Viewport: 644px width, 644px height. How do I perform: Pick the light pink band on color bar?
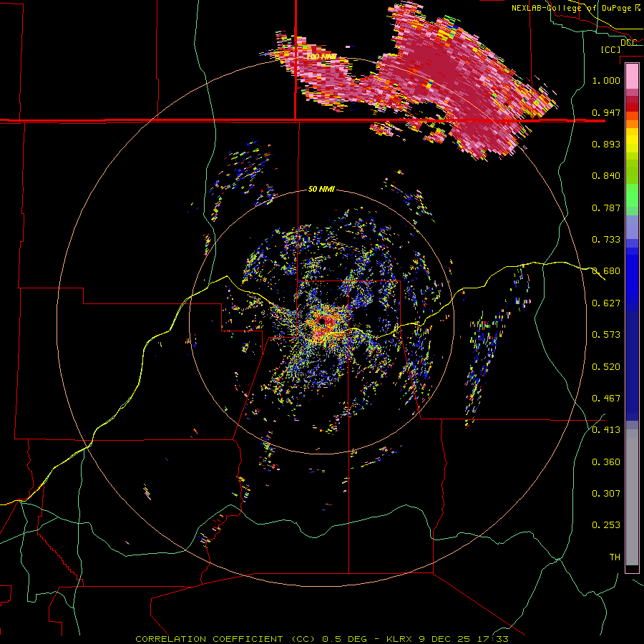(632, 76)
